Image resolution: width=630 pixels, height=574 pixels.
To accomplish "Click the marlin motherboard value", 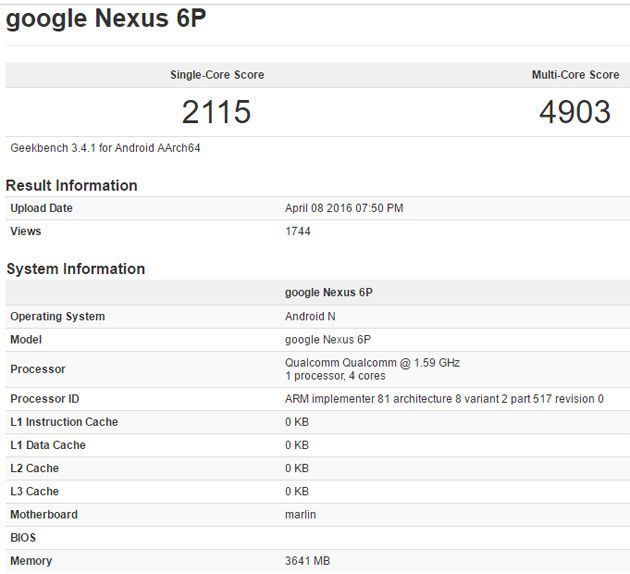I will (x=301, y=514).
